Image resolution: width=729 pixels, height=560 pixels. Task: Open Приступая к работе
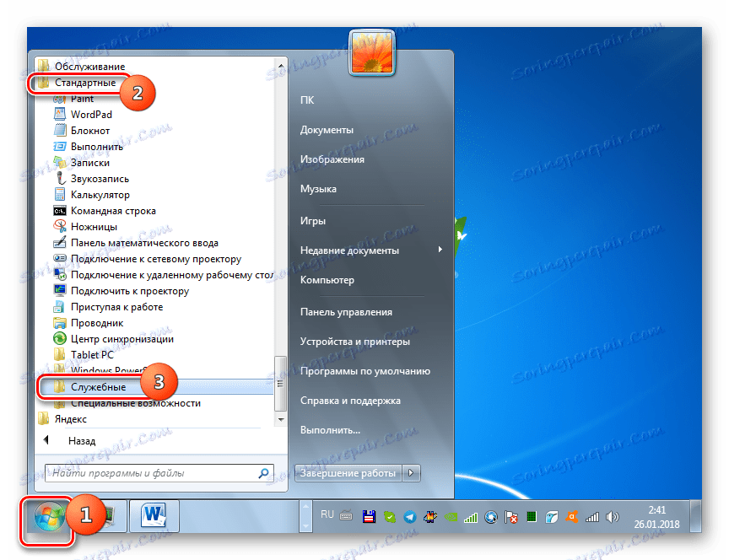point(116,307)
